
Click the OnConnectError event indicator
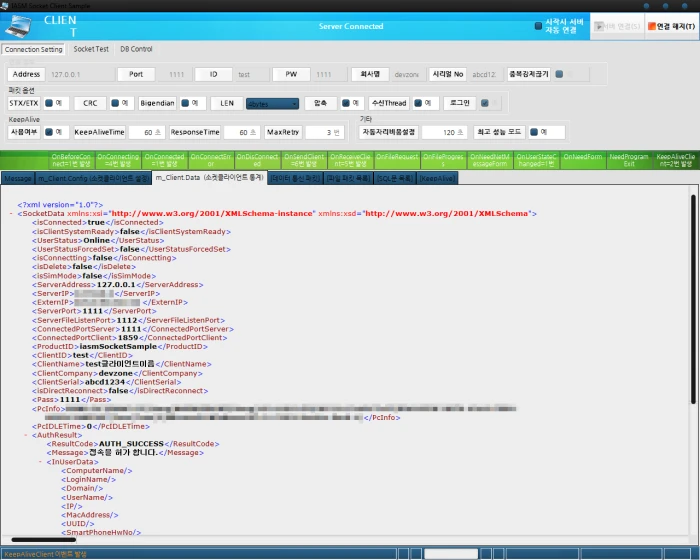click(x=211, y=160)
